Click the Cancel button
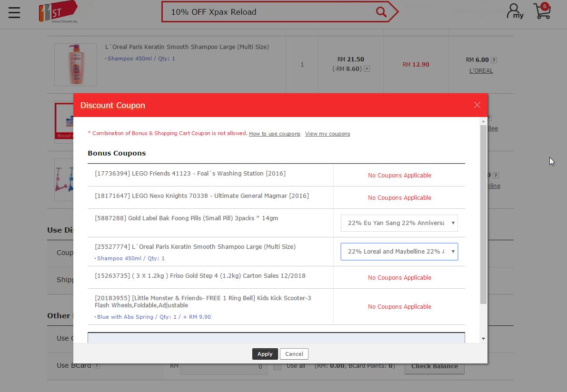Screen dimensions: 567x392 coord(294,354)
